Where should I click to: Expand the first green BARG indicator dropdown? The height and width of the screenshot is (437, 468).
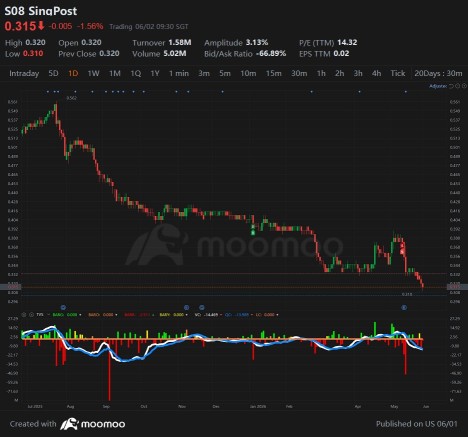tap(80, 315)
